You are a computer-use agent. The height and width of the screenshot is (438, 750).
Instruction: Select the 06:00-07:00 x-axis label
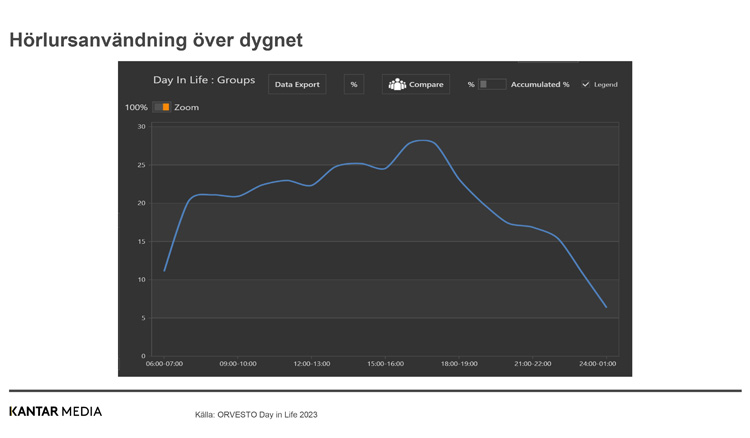click(x=164, y=364)
